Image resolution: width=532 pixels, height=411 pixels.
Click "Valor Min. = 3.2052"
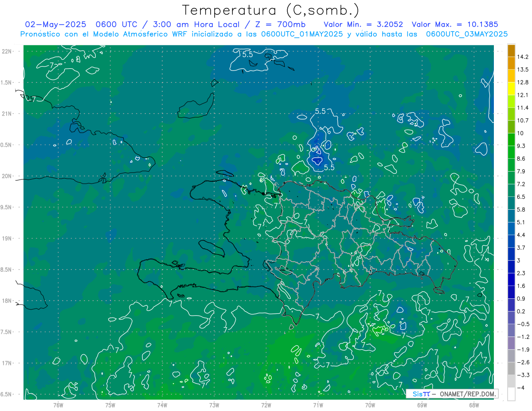point(363,24)
